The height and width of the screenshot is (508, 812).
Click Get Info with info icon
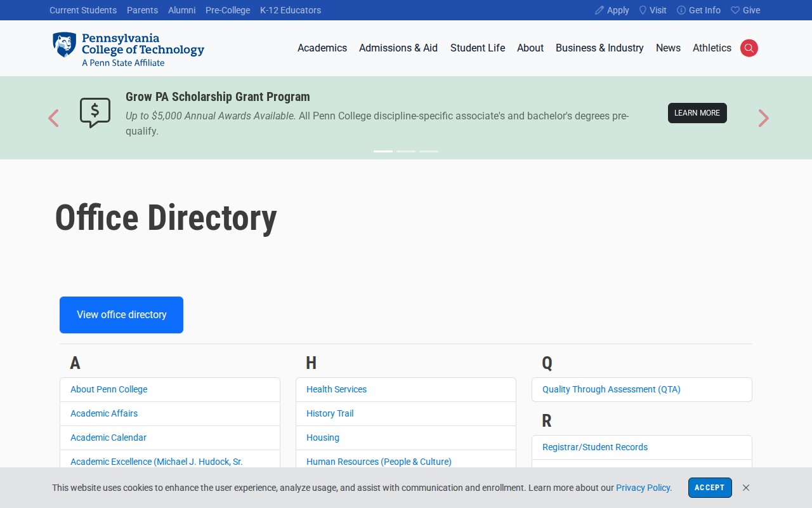click(x=698, y=10)
